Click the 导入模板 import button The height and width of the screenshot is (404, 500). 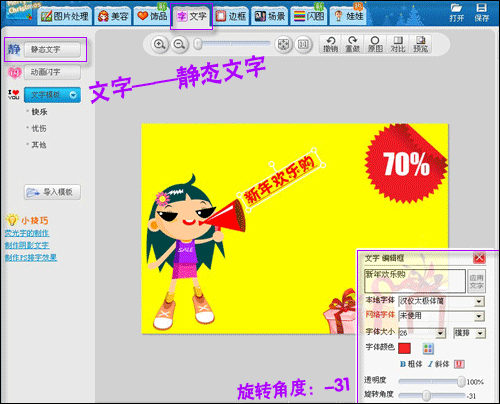click(x=52, y=192)
